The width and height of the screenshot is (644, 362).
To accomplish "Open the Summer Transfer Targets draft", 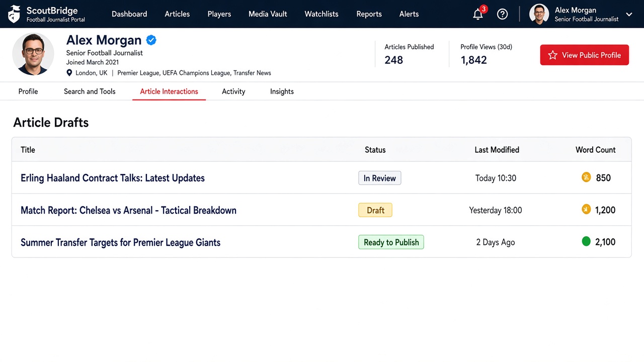I will (x=120, y=242).
